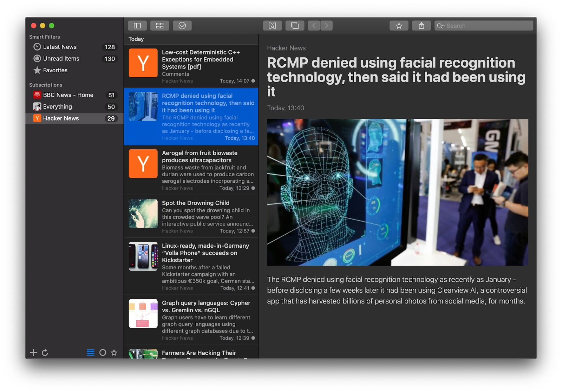Click the blue list view indicator
Image resolution: width=562 pixels, height=392 pixels.
[x=91, y=352]
